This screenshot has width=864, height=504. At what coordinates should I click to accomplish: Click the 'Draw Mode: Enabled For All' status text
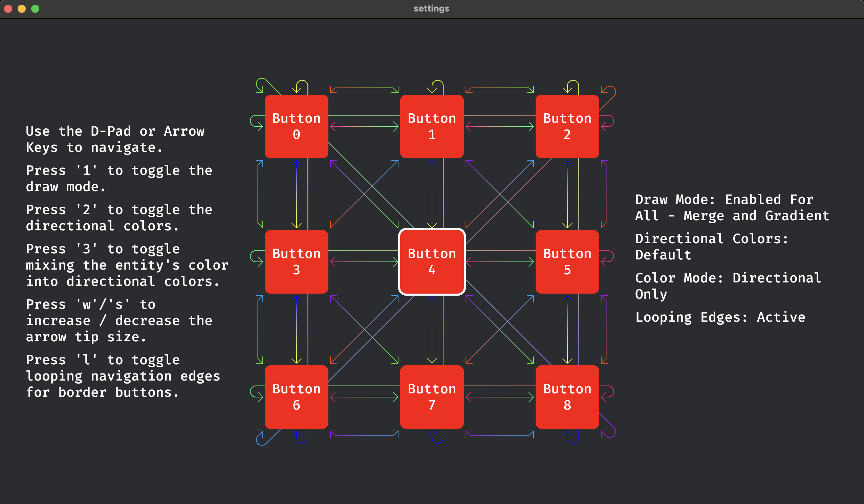(x=732, y=208)
